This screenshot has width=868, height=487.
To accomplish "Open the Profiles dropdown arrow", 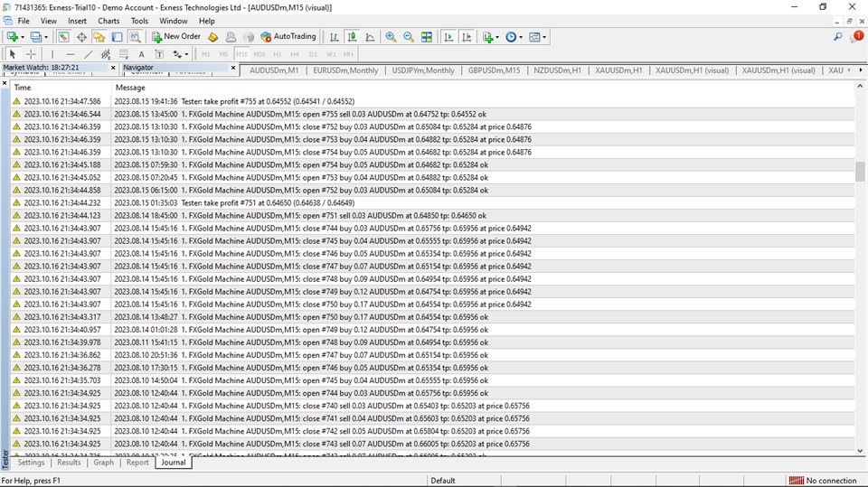I will pos(46,37).
